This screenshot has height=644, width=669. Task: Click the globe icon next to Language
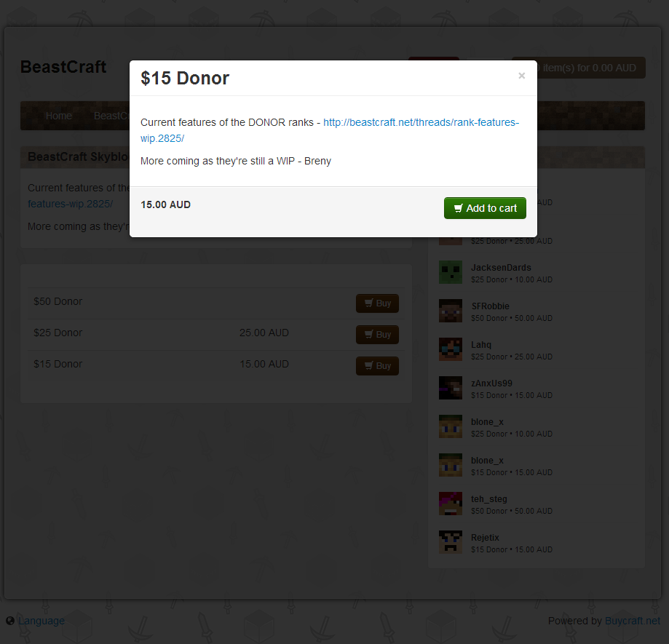(x=10, y=621)
